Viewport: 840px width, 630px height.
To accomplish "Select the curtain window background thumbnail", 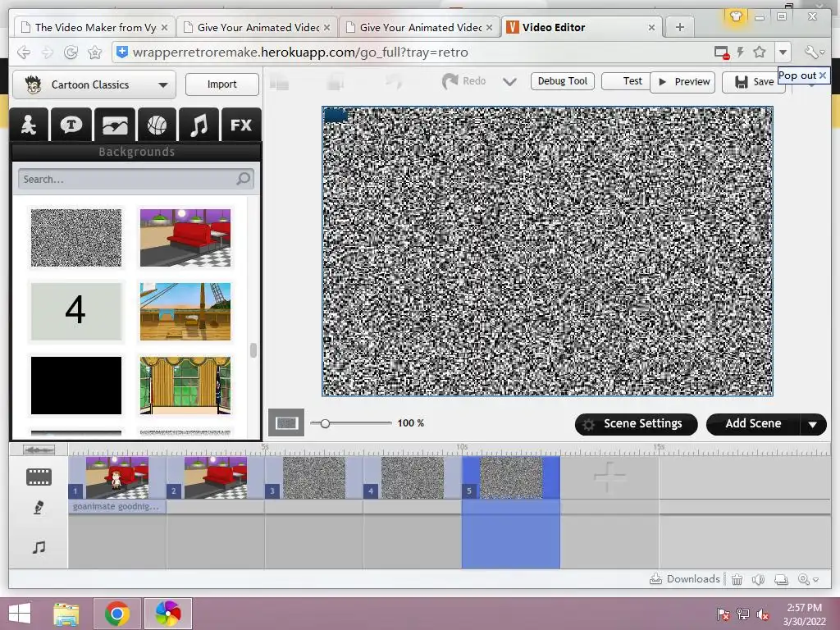I will pos(185,386).
